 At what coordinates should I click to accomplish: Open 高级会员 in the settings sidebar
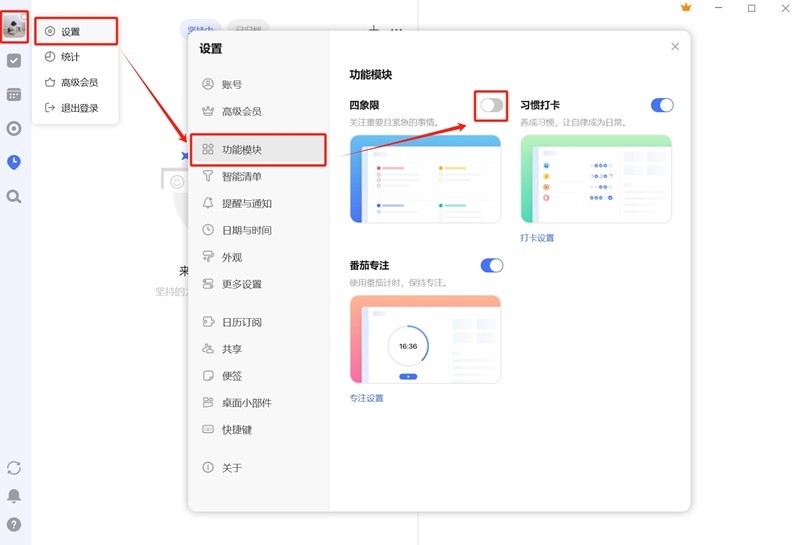(258, 111)
